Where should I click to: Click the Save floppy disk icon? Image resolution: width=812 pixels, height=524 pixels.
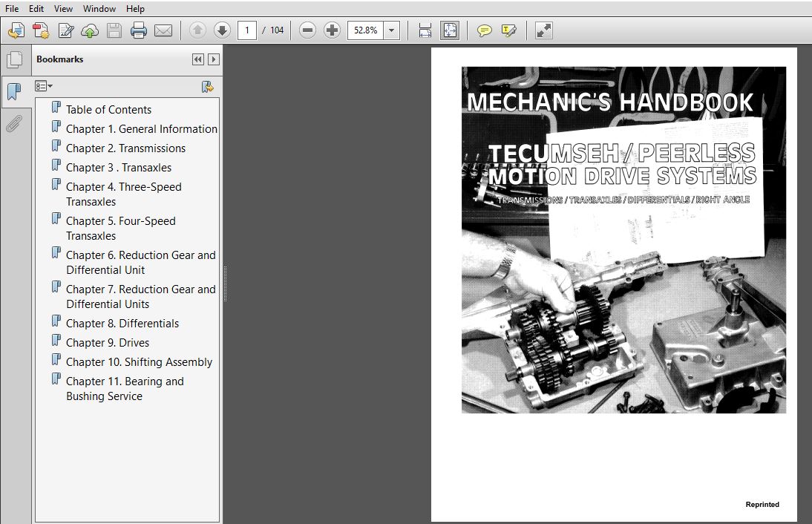click(x=114, y=30)
